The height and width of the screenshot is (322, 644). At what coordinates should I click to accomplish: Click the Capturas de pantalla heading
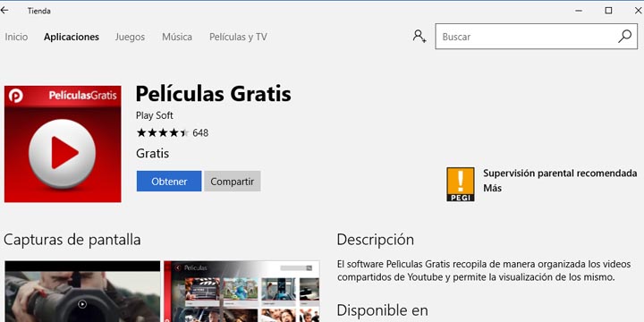tap(72, 240)
